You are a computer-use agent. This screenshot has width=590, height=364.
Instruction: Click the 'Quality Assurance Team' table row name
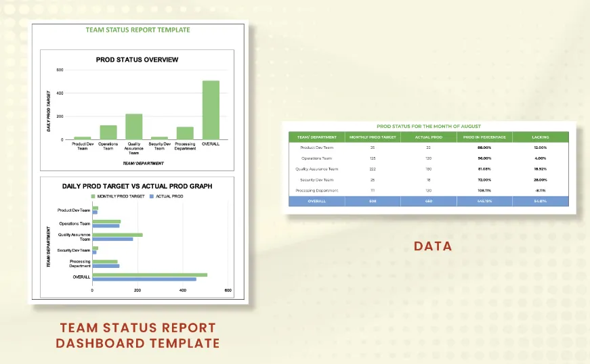pos(317,169)
